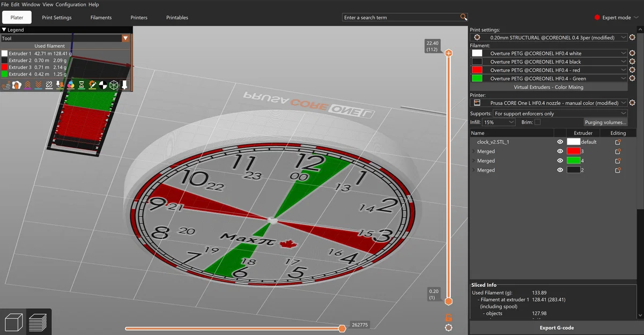Toggle Retractions icon (upward chevrons)
644x335 pixels.
point(27,85)
